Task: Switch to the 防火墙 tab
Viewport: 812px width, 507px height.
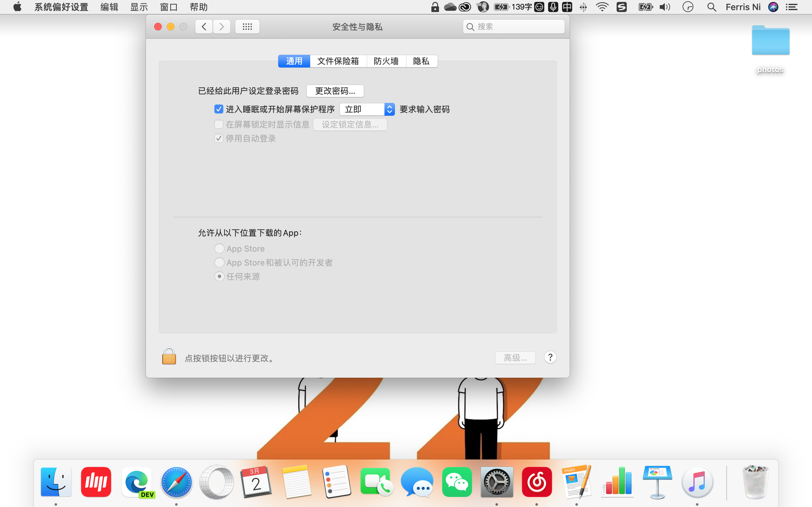Action: click(386, 61)
